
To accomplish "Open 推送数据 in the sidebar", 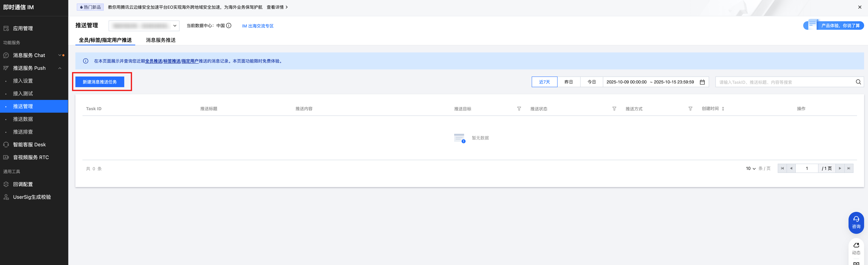I will (23, 119).
